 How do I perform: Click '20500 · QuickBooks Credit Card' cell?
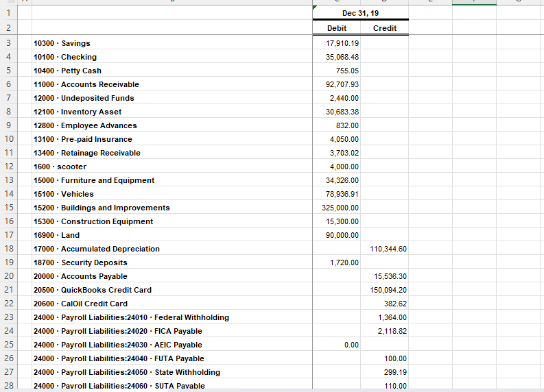tap(172, 289)
